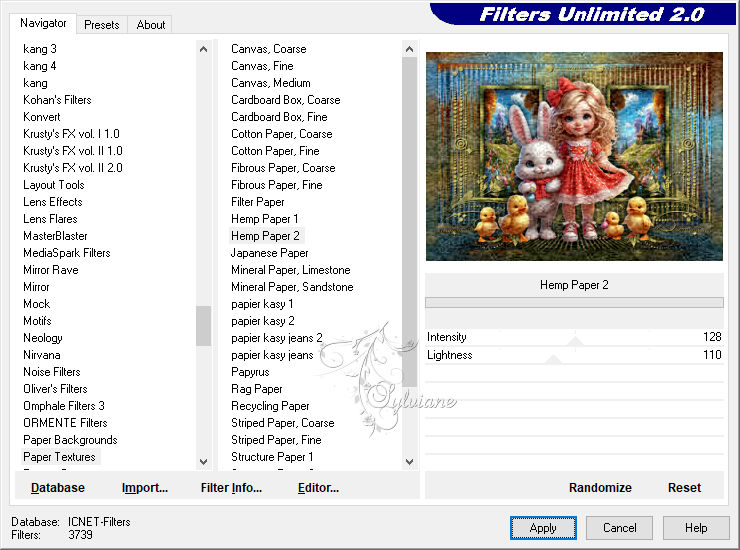Screen dimensions: 740x550
Task: Click the filter list scrollbar thumb
Action: point(410,222)
